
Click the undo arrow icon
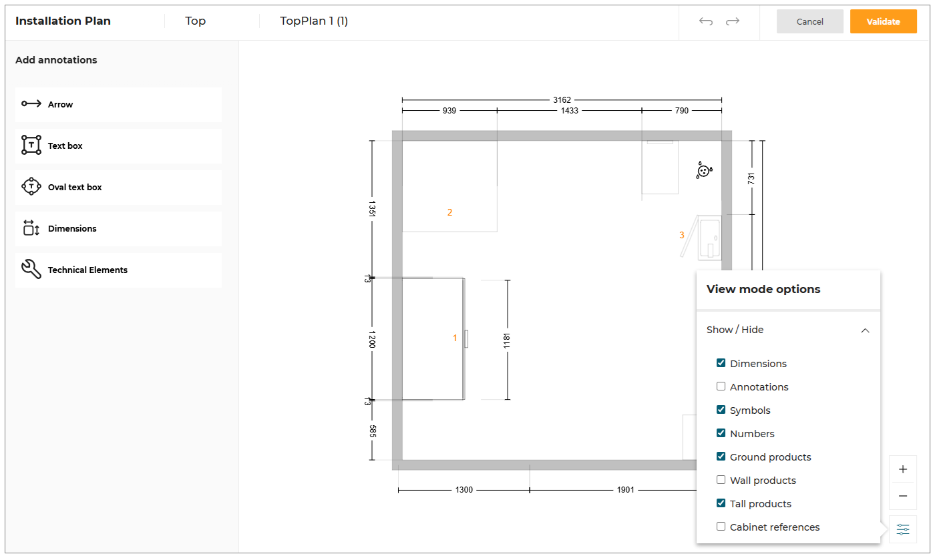[706, 21]
